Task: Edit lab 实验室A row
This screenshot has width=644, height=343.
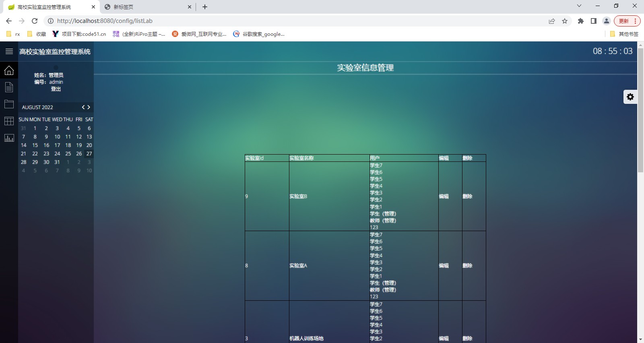Action: [444, 266]
